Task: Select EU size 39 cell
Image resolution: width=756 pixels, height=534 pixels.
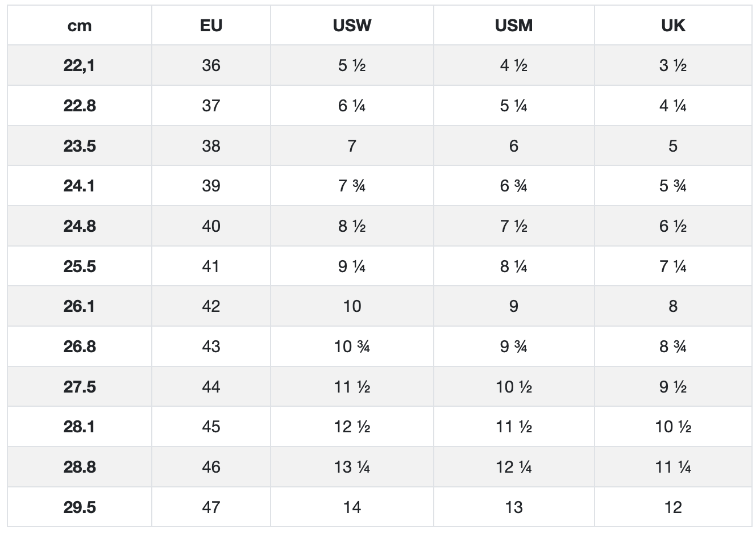Action: 211,186
